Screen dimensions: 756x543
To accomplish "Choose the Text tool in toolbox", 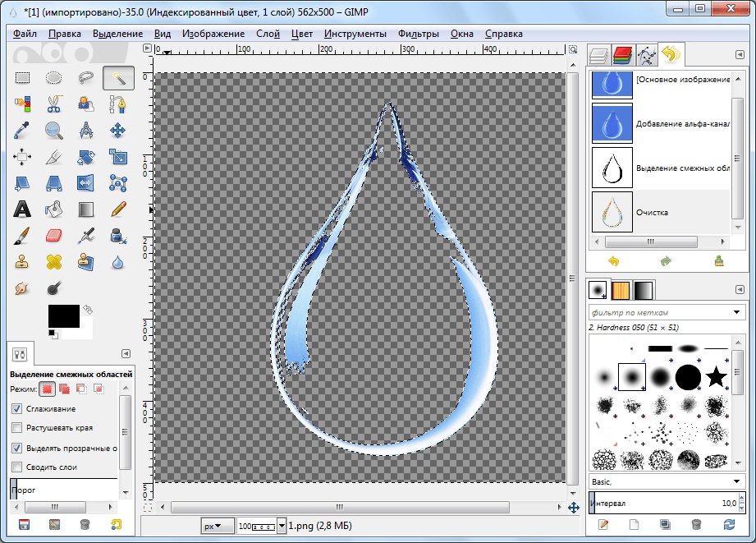I will pyautogui.click(x=22, y=209).
